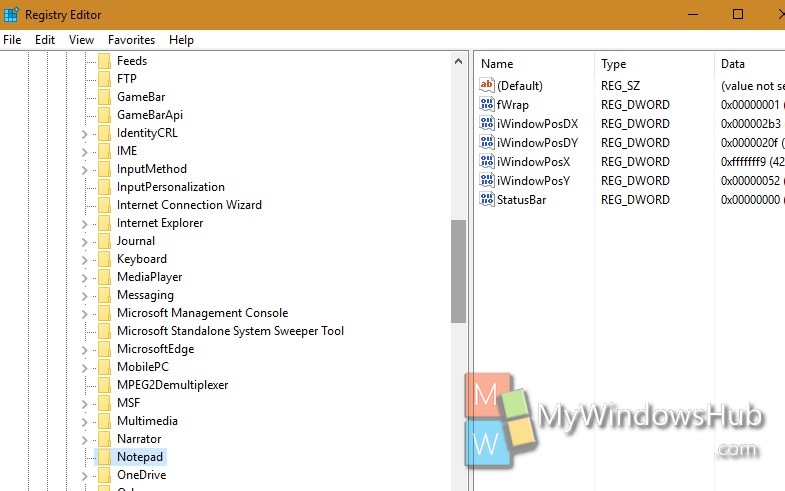This screenshot has width=785, height=491.
Task: Click the tree scrollbar up arrow
Action: tap(458, 61)
